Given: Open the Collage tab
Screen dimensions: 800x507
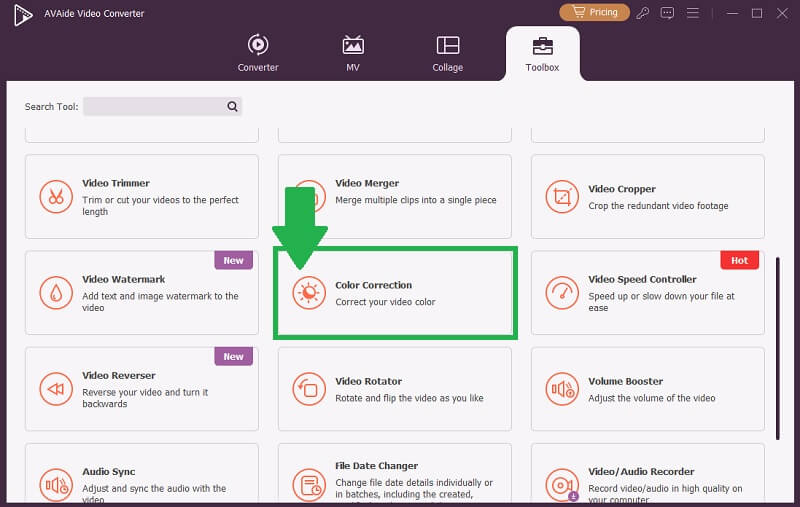Looking at the screenshot, I should pyautogui.click(x=448, y=54).
